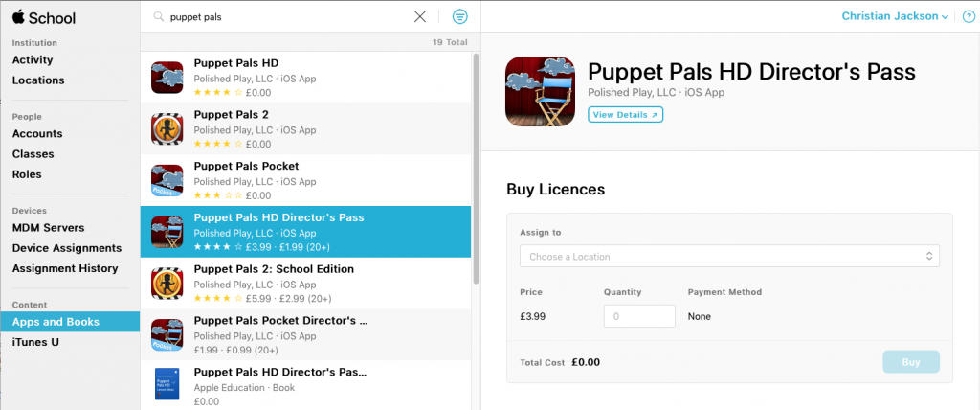Select the Puppet Pals Pocket Director's result title
The height and width of the screenshot is (410, 980).
[x=280, y=321]
